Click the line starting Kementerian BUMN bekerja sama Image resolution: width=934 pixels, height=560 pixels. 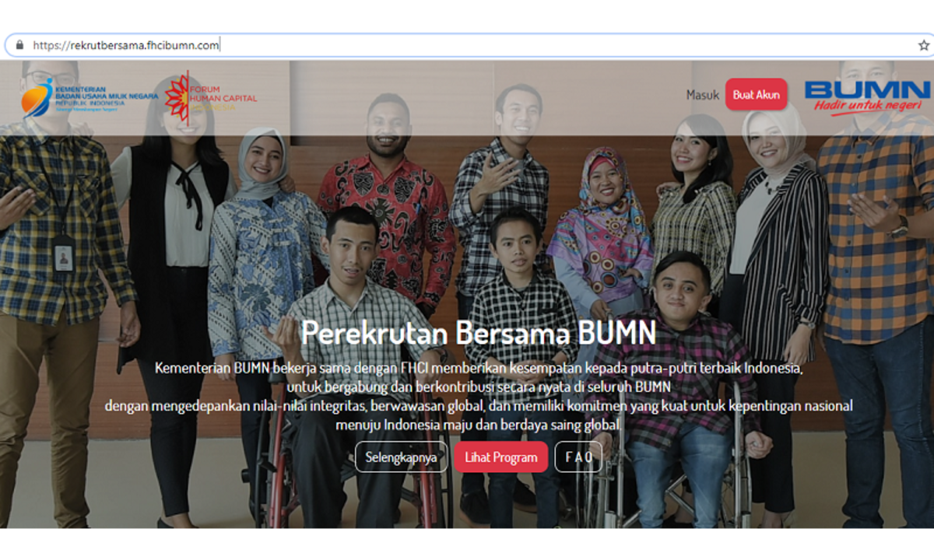tap(479, 367)
